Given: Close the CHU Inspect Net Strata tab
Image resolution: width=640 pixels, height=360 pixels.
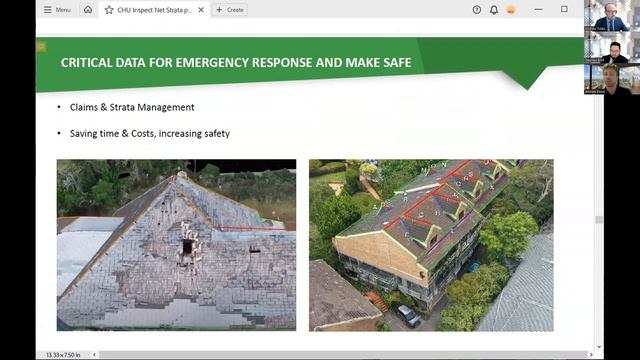Looking at the screenshot, I should click(x=201, y=10).
